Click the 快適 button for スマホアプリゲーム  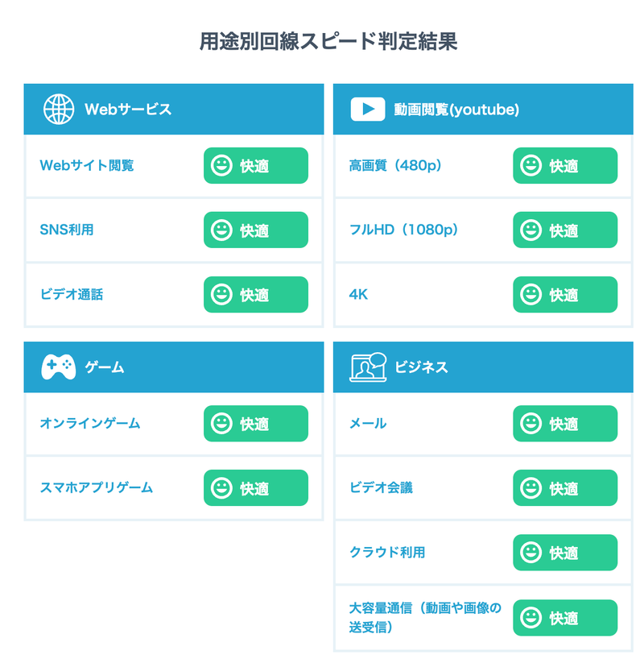point(256,487)
